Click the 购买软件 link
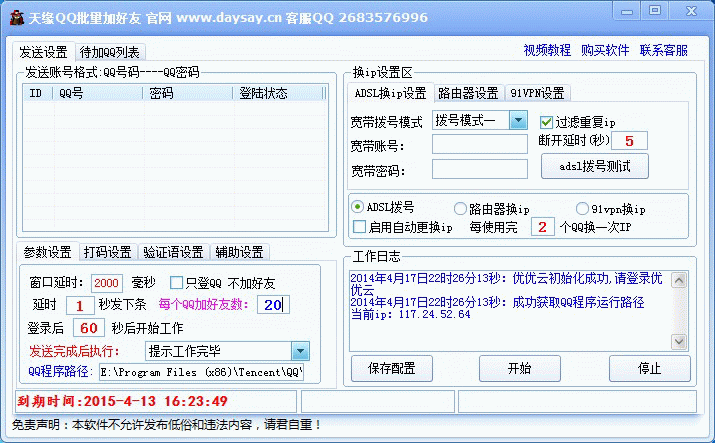This screenshot has width=715, height=443. coord(605,50)
